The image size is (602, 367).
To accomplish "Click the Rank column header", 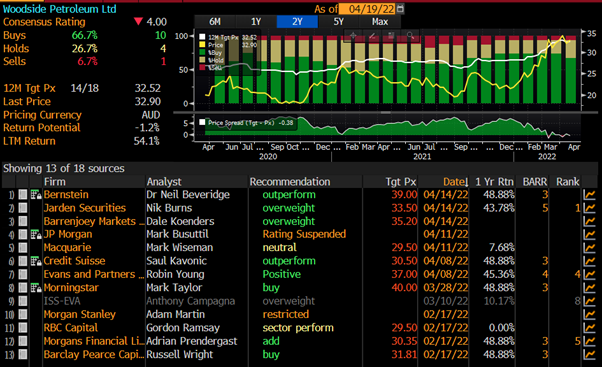I will 567,182.
